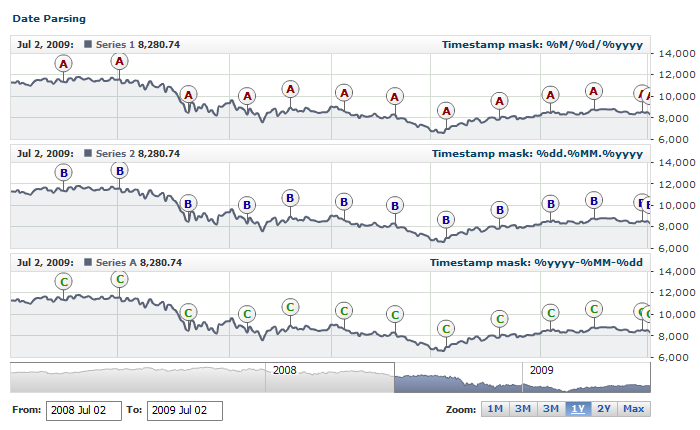The width and height of the screenshot is (700, 430).
Task: Select the lowest green C marker on chart
Action: [446, 328]
